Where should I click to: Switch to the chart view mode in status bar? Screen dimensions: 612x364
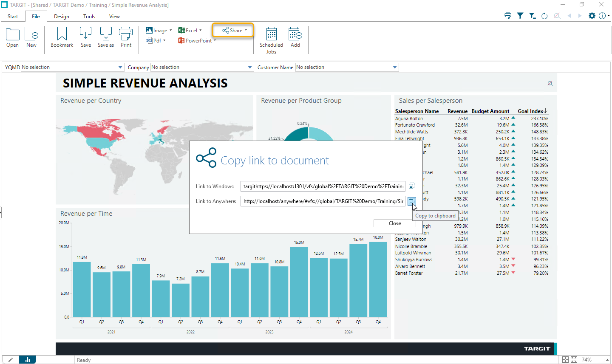coord(28,360)
